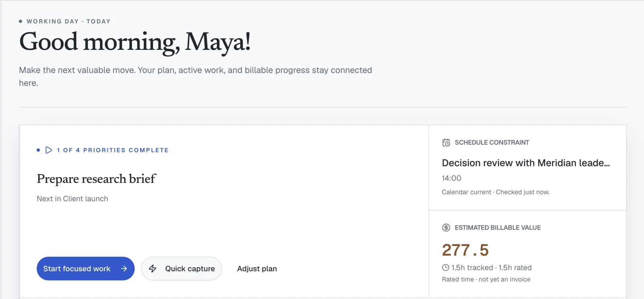This screenshot has width=644, height=299.
Task: Click Adjust plan
Action: click(x=257, y=268)
